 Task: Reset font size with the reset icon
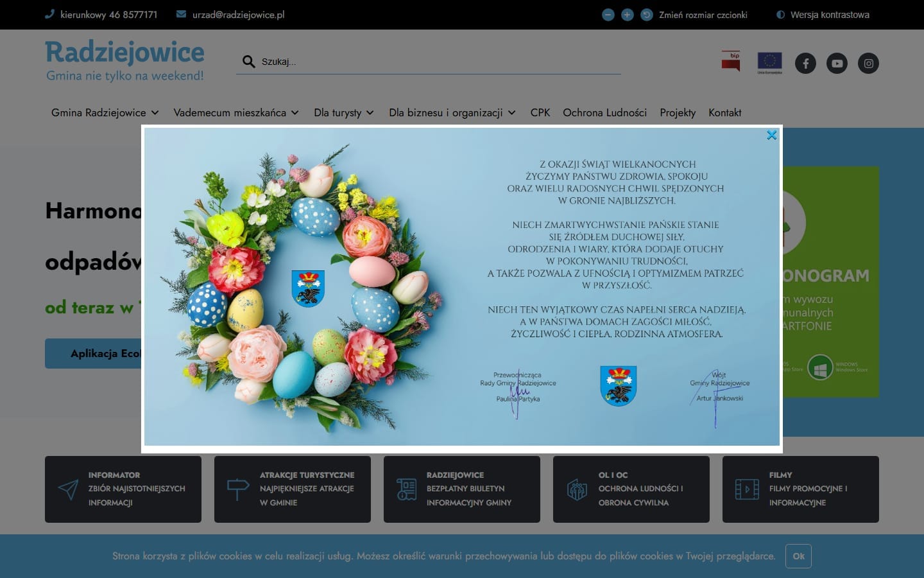[647, 15]
